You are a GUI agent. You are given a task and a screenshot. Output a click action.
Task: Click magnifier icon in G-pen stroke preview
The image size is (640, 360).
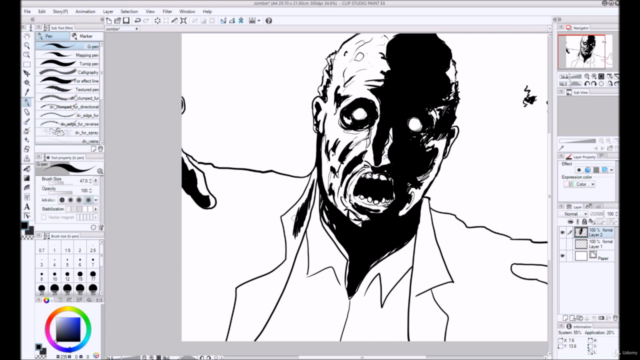coord(100,171)
